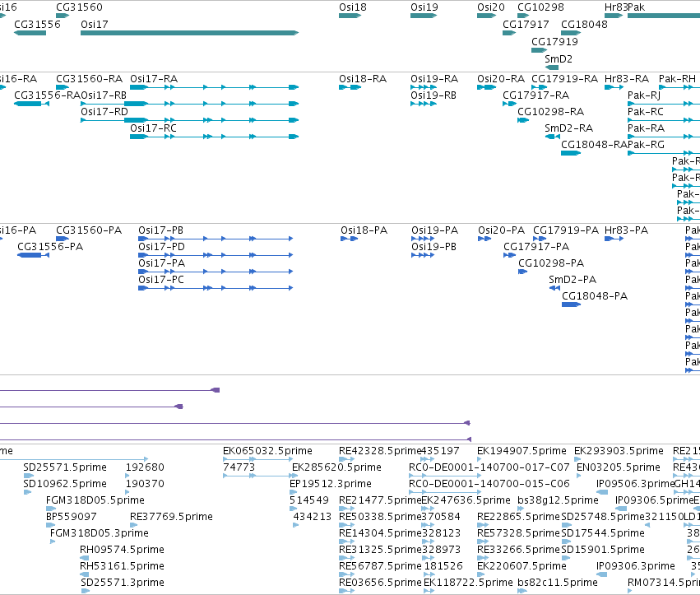The image size is (700, 595).
Task: Click the Osi18-RA transcript label
Action: (363, 79)
